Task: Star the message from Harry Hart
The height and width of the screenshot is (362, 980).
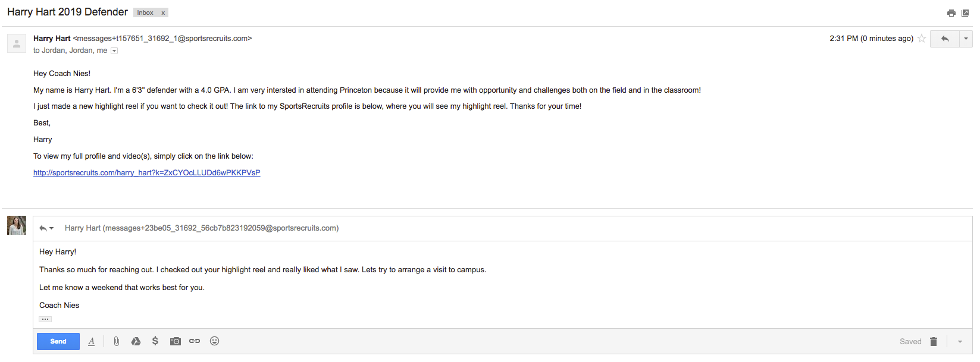Action: pyautogui.click(x=922, y=39)
